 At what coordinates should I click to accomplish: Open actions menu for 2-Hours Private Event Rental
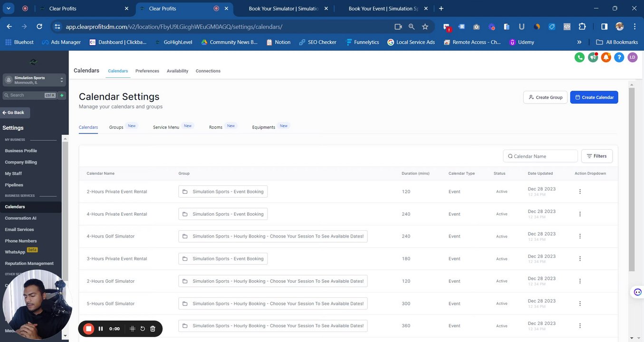pyautogui.click(x=580, y=191)
